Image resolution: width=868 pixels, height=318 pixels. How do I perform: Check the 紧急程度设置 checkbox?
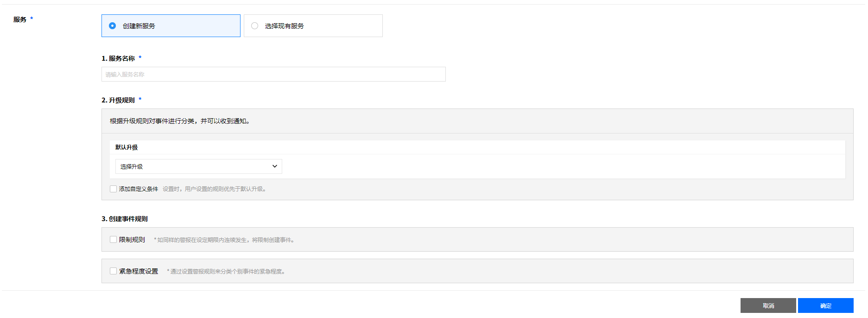coord(113,271)
